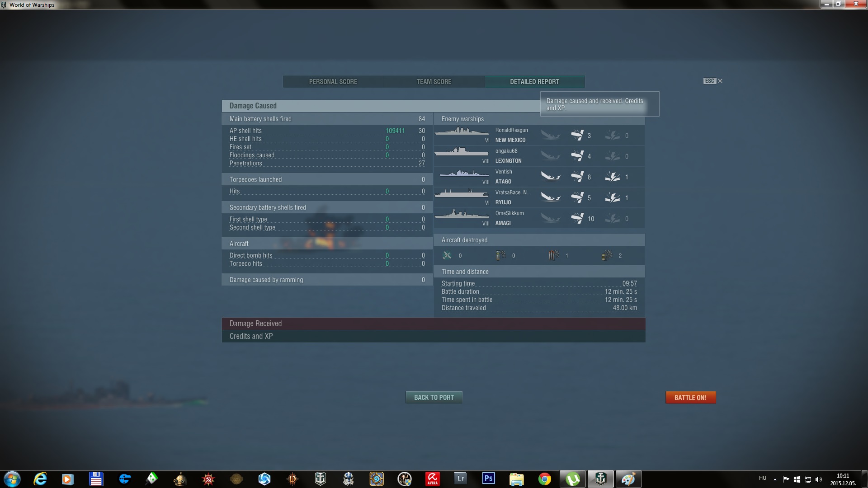This screenshot has height=488, width=868.
Task: Click the Main battery shells fired row
Action: pos(327,119)
